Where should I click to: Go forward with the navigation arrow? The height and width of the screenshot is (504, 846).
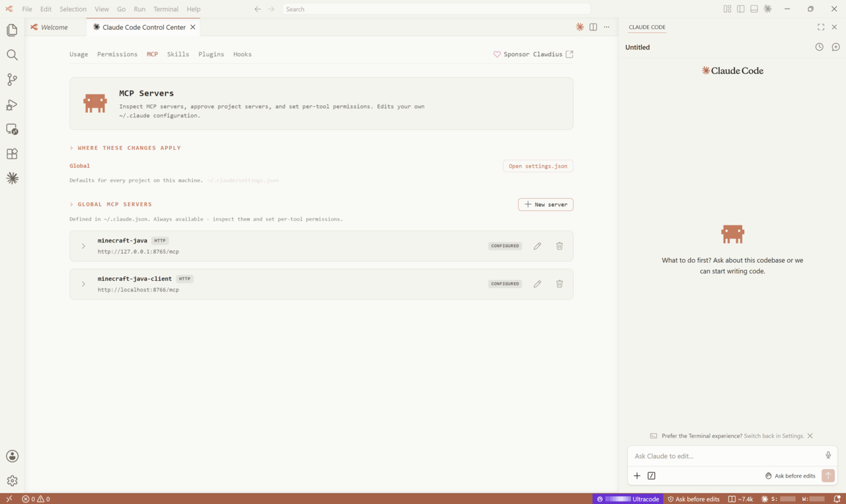(x=271, y=9)
